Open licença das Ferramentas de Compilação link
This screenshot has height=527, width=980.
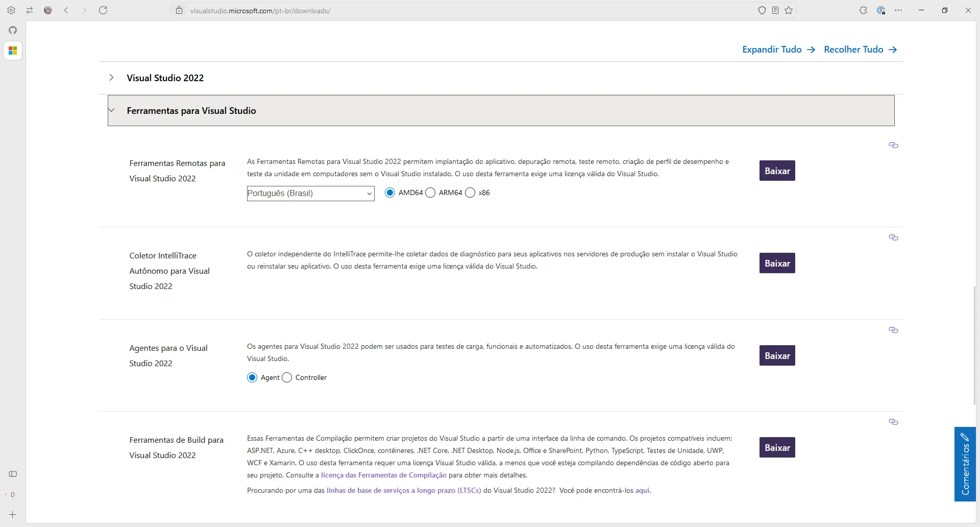coord(384,475)
